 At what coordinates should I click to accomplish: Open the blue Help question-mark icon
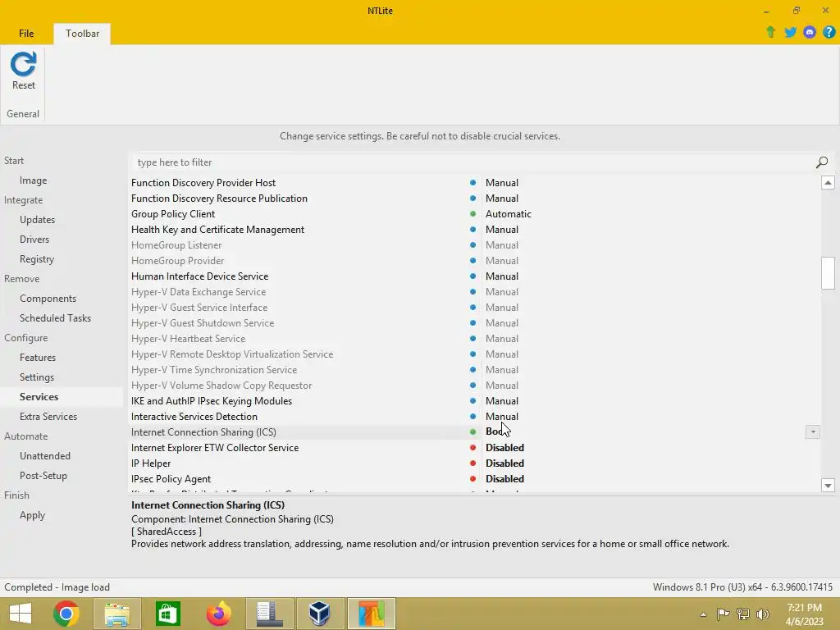point(829,32)
